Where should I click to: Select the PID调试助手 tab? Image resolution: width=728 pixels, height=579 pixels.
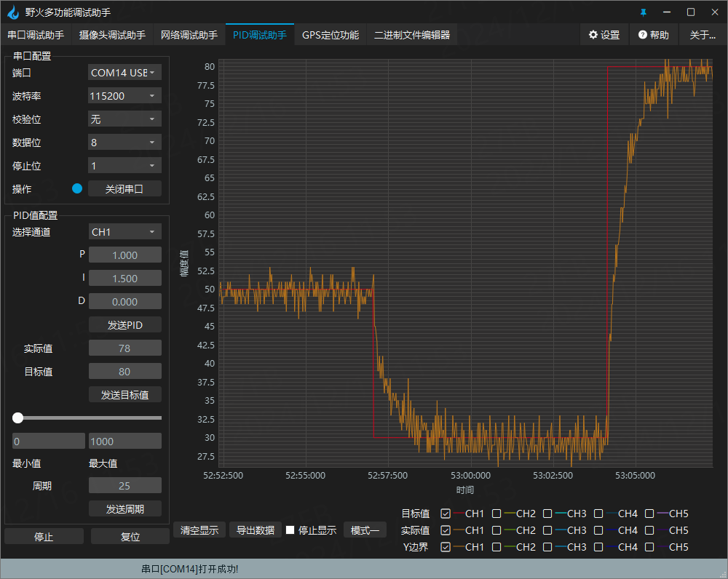point(260,35)
